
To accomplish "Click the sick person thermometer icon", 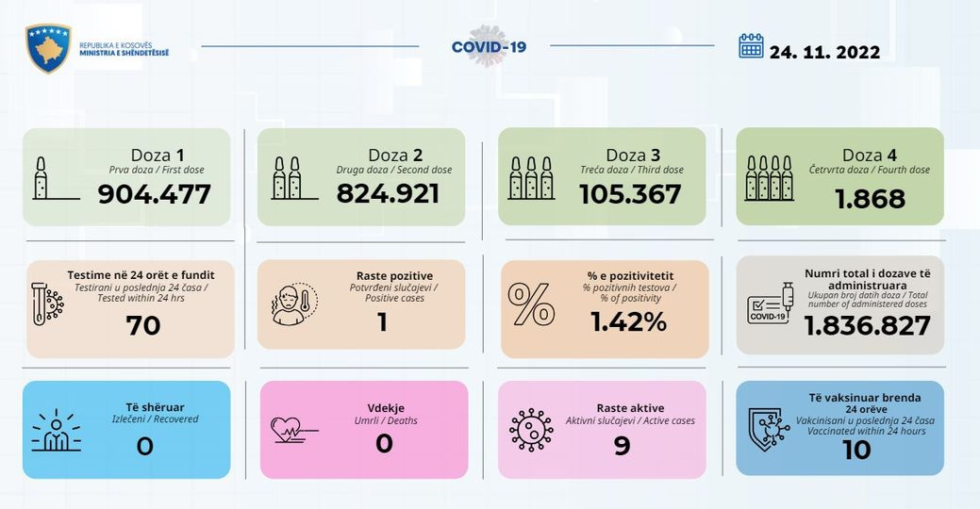I will click(x=293, y=304).
